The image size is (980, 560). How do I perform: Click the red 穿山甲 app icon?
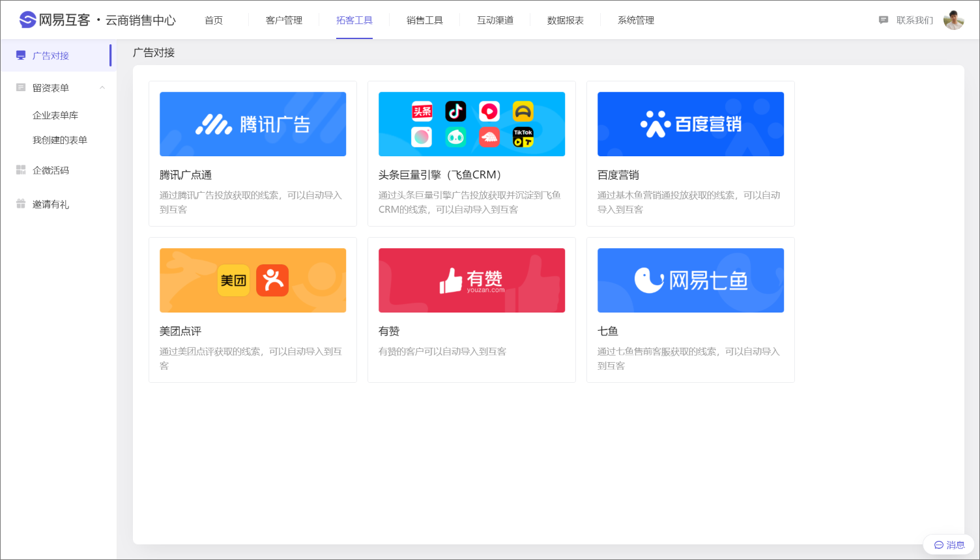tap(489, 137)
